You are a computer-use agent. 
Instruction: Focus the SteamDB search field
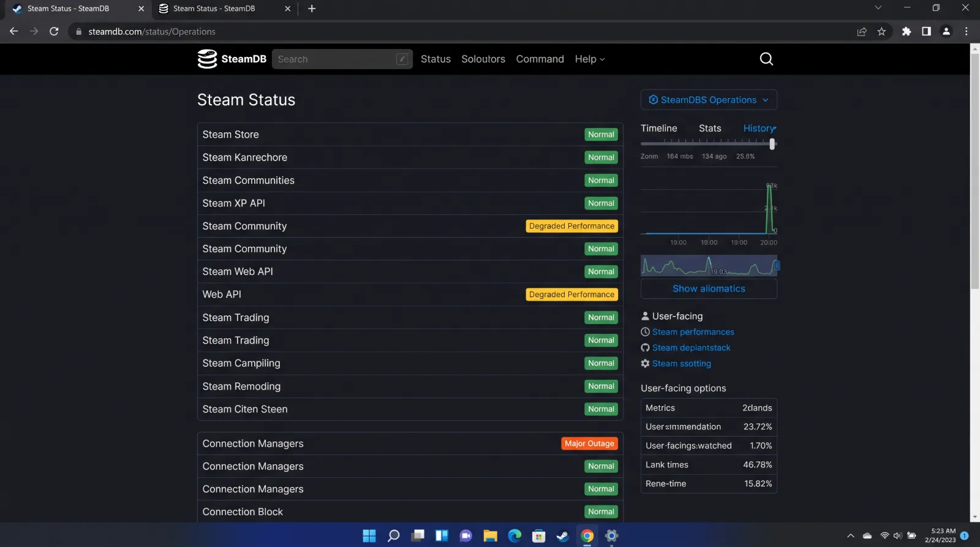(342, 59)
